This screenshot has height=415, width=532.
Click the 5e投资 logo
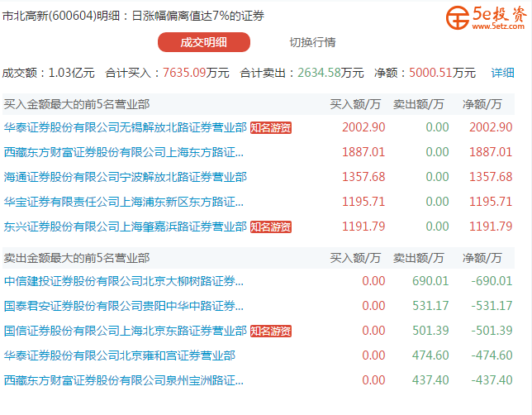tap(487, 18)
